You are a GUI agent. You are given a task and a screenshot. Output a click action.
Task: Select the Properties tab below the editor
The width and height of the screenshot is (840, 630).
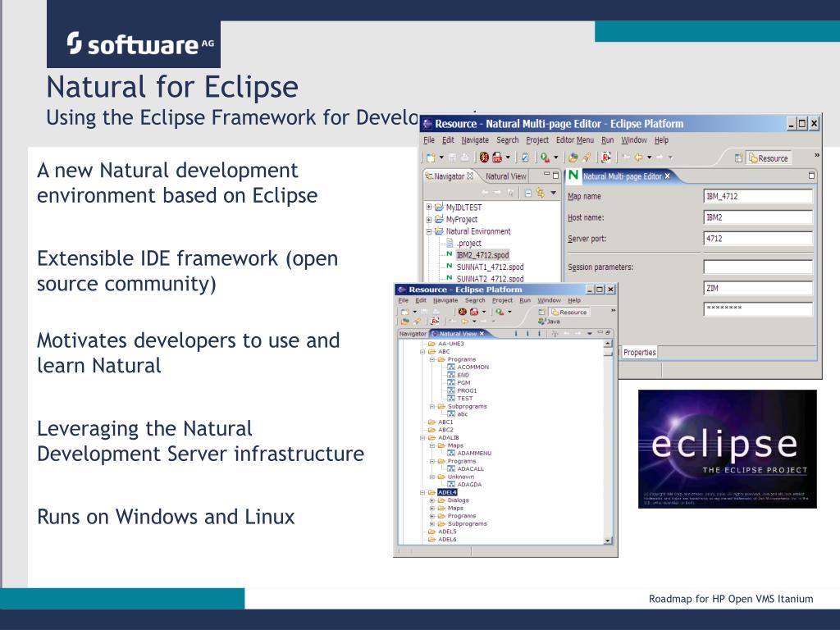click(640, 353)
